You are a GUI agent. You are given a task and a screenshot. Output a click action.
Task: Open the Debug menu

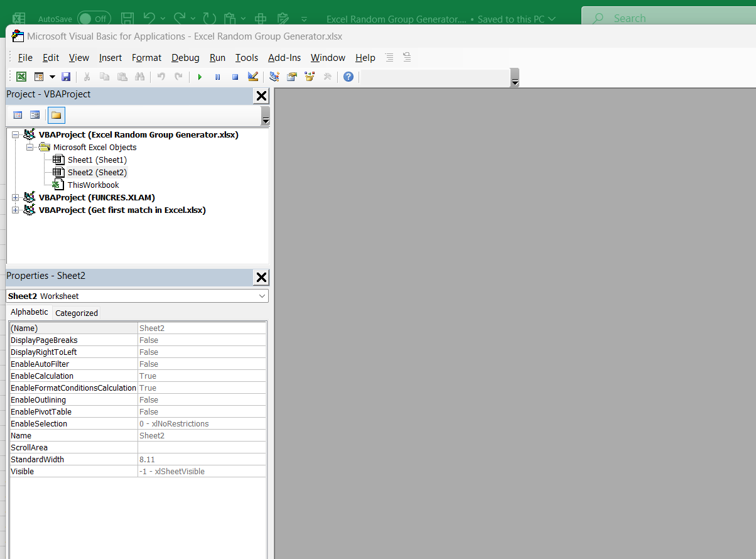[185, 57]
